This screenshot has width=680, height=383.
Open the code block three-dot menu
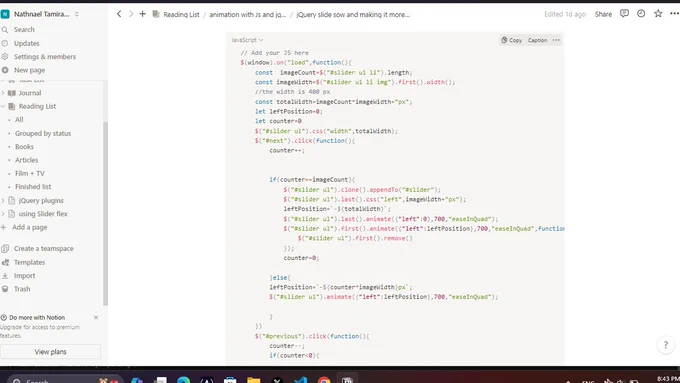pyautogui.click(x=556, y=40)
